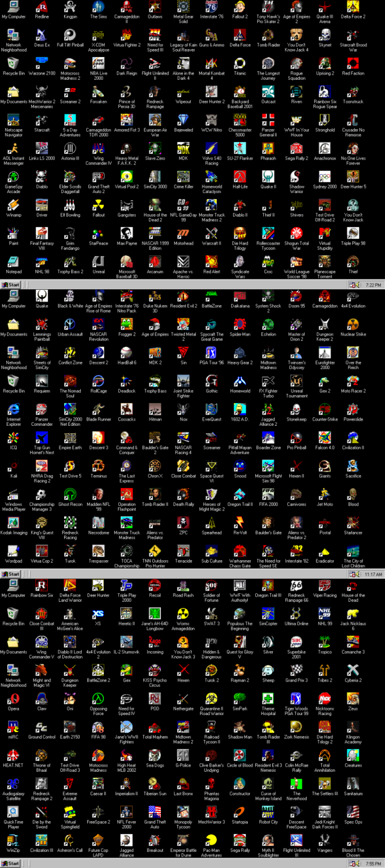The image size is (385, 868).
Task: Launch Blade Runner icon
Action: pos(99,409)
